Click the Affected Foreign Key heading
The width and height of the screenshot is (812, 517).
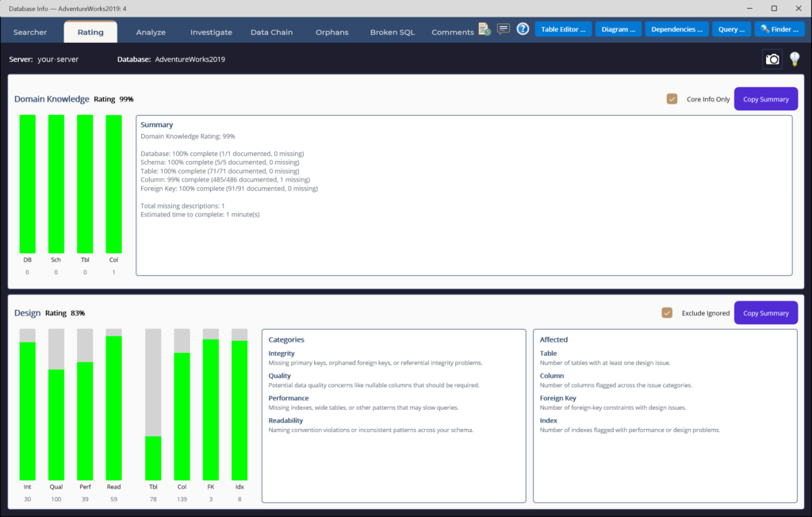tap(557, 398)
